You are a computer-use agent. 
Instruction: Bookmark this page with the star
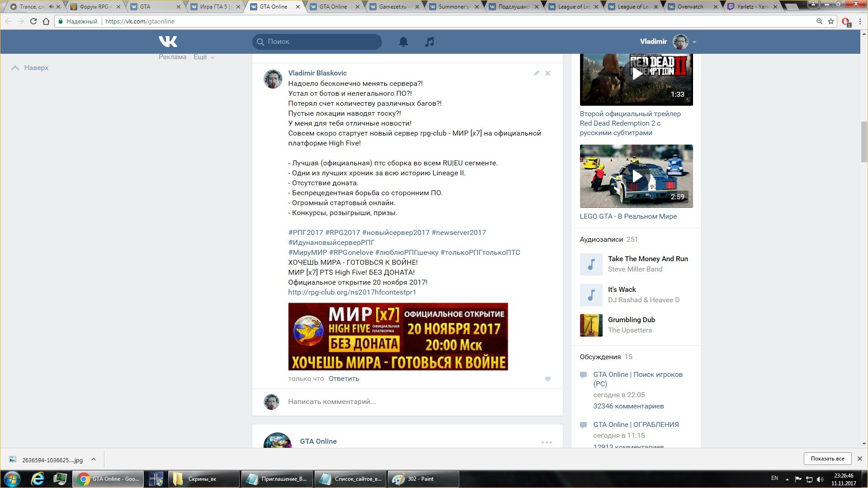(831, 21)
